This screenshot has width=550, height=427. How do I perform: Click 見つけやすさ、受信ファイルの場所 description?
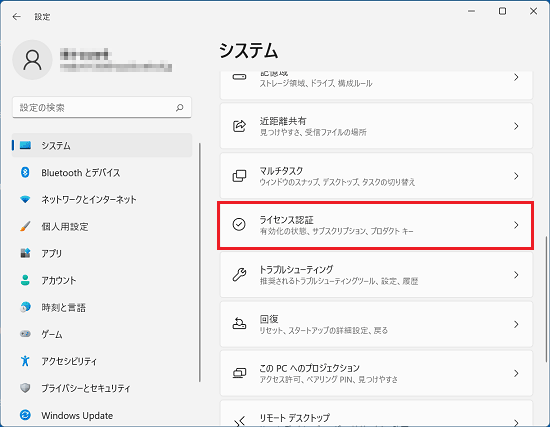point(313,132)
